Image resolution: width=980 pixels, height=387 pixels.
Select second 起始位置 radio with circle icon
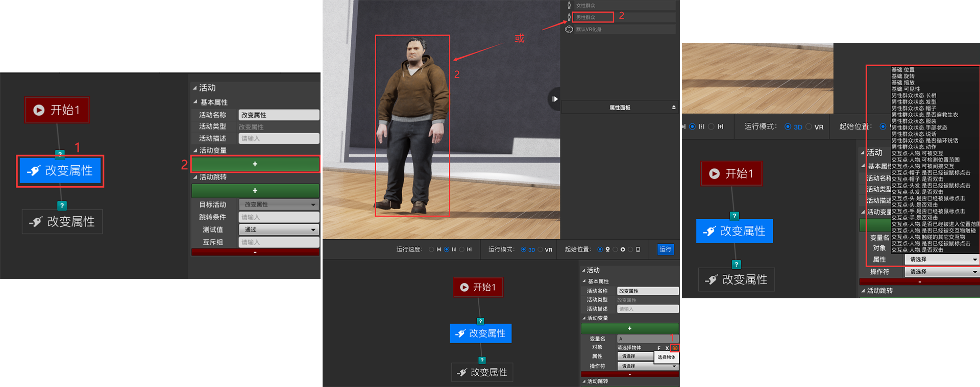coord(615,249)
